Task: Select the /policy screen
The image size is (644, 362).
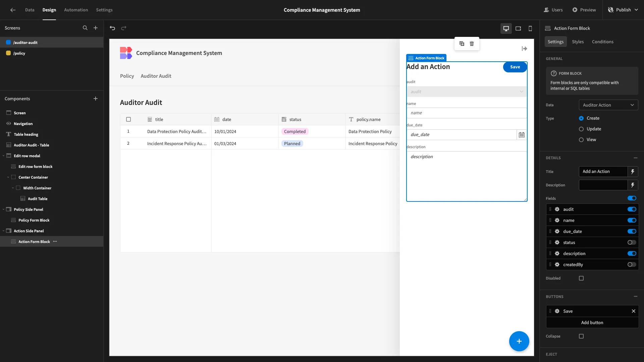Action: point(52,53)
